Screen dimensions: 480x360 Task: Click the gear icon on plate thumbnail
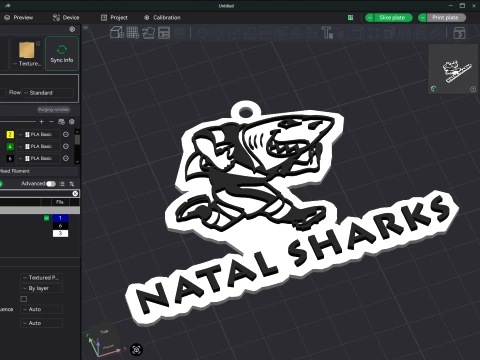[x=473, y=89]
